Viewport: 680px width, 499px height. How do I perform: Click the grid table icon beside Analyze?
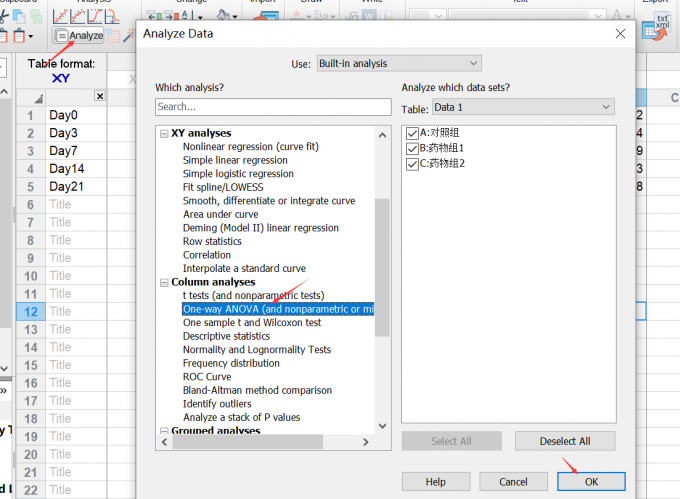114,36
